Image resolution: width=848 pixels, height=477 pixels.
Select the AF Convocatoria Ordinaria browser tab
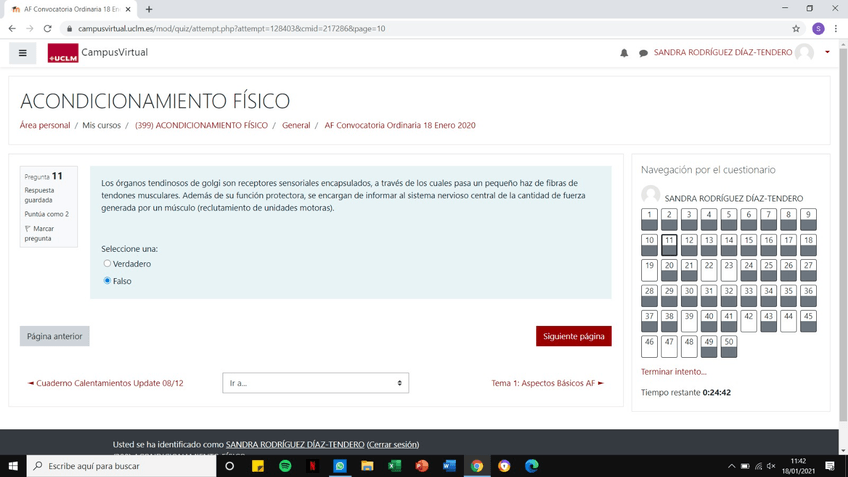(69, 9)
